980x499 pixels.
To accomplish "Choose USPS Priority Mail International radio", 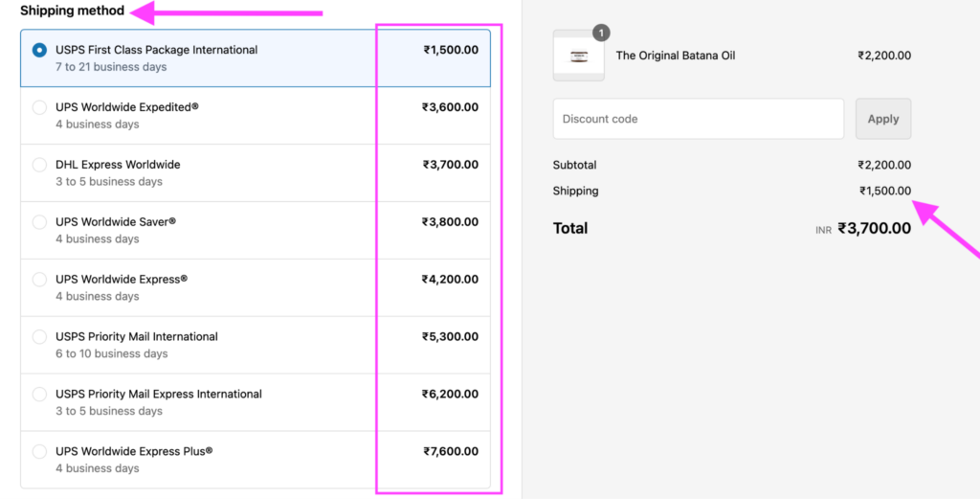I will [39, 337].
